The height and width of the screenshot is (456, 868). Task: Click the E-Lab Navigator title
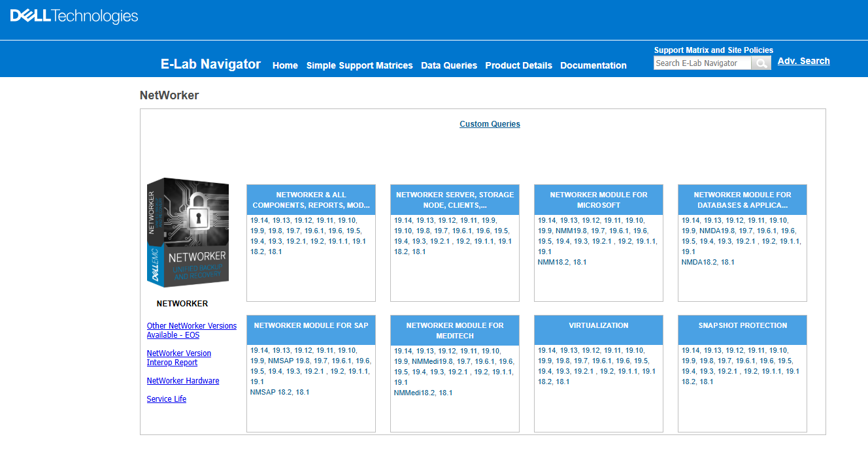click(210, 64)
